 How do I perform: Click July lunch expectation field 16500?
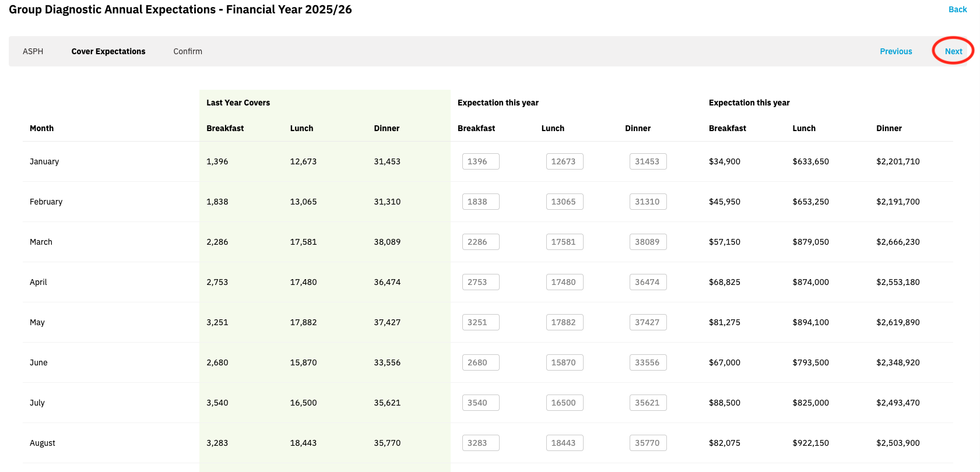tap(564, 403)
